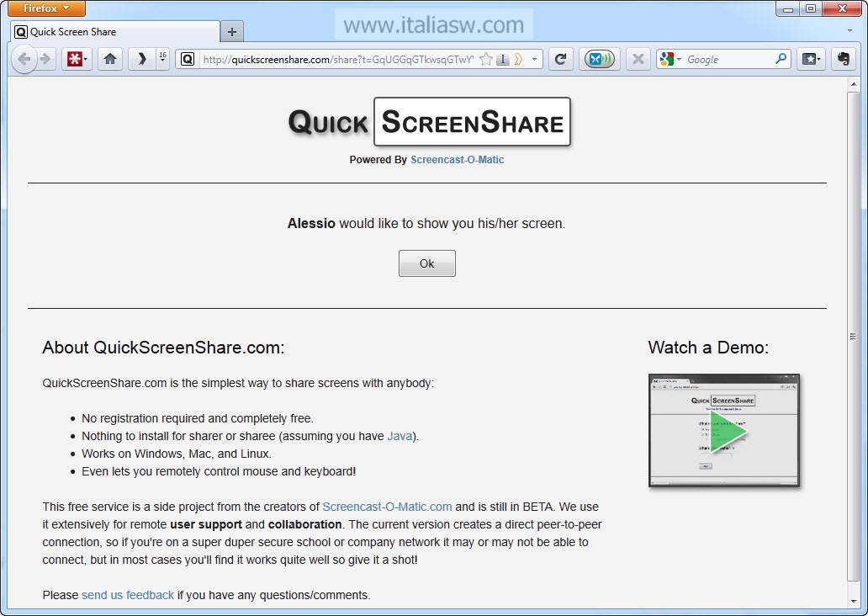Open the Firefox application menu

(46, 8)
